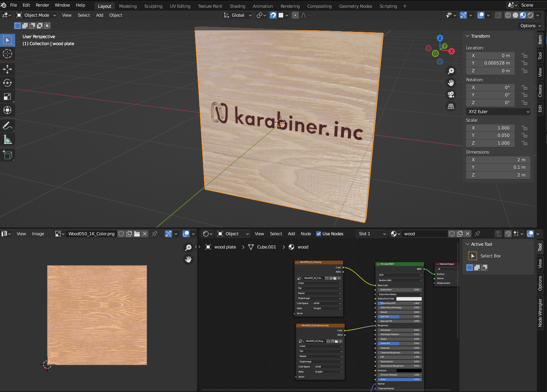Toggle viewport gizmos button
The image size is (547, 392).
pos(463,15)
